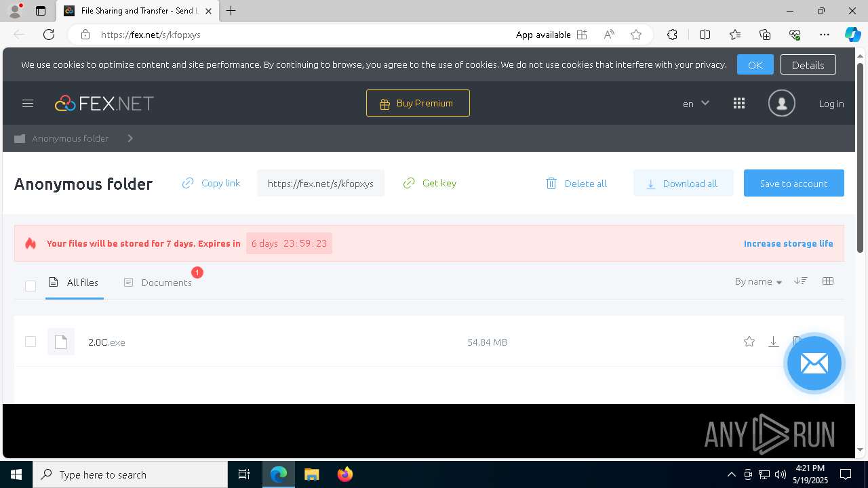Image resolution: width=868 pixels, height=488 pixels.
Task: Click the folder icon in breadcrumb
Action: [x=20, y=138]
